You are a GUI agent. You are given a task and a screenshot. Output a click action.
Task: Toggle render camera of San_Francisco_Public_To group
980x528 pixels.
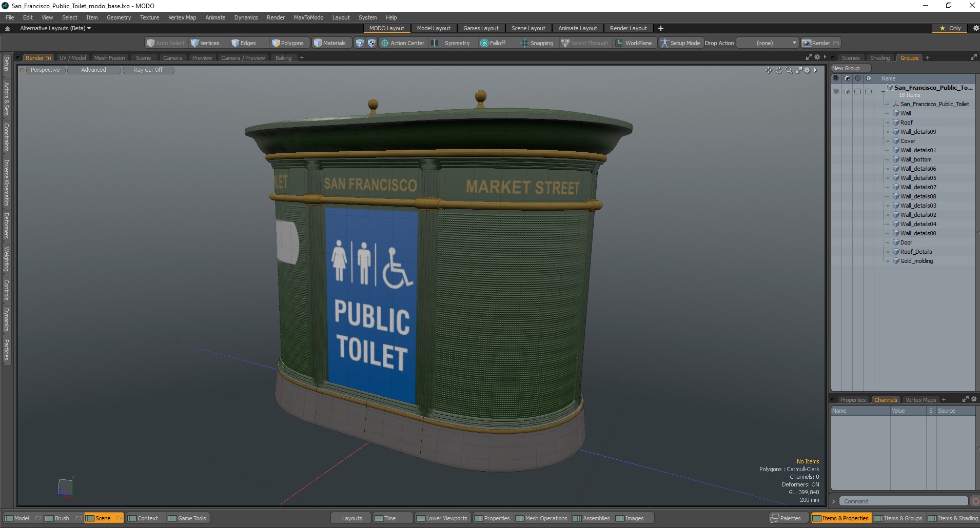847,91
